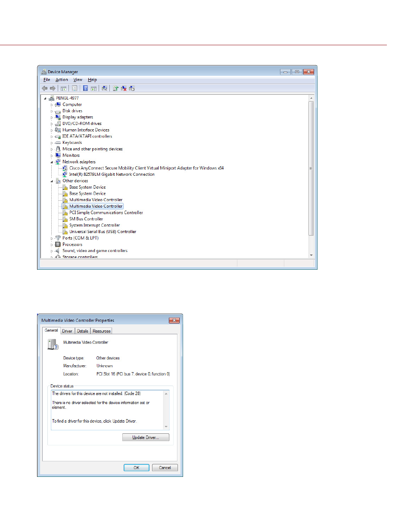Click the Sound, video and game controllers icon
Image resolution: width=411 pixels, height=532 pixels.
tap(58, 251)
